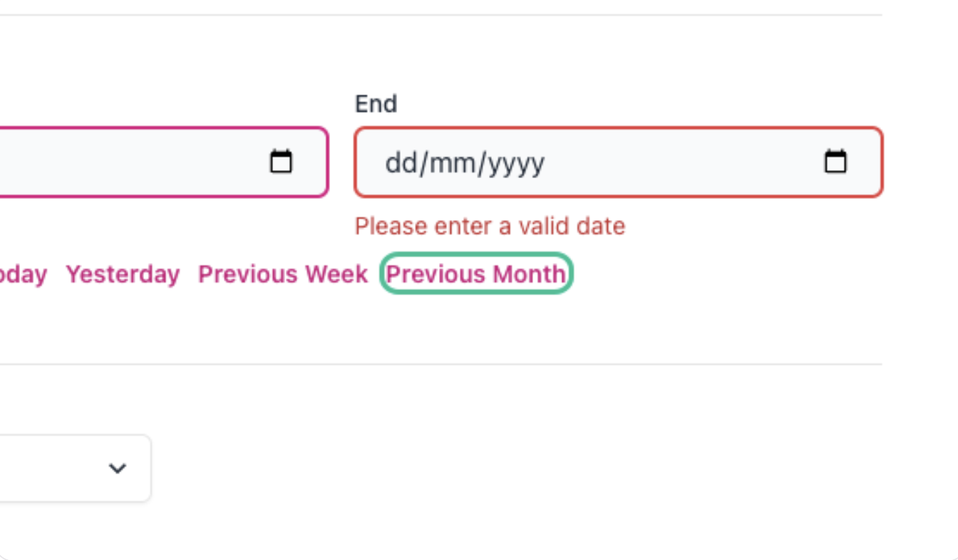Open the Start date calendar picker icon
The width and height of the screenshot is (958, 560).
(281, 162)
